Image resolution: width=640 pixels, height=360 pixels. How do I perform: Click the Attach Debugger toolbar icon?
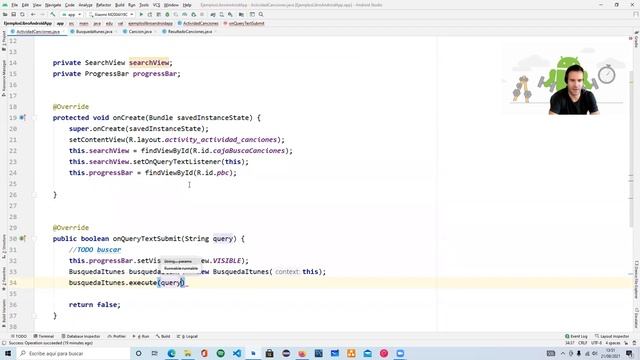pos(193,14)
